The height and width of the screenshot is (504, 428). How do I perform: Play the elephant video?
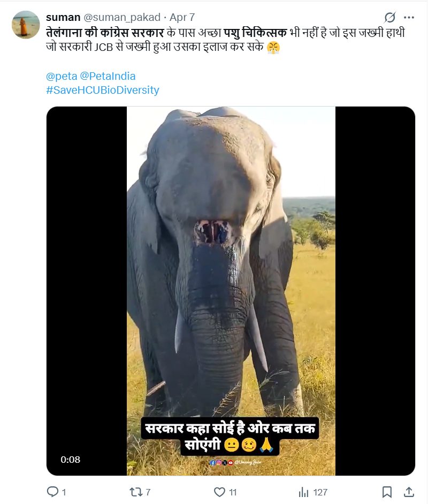[x=231, y=291]
